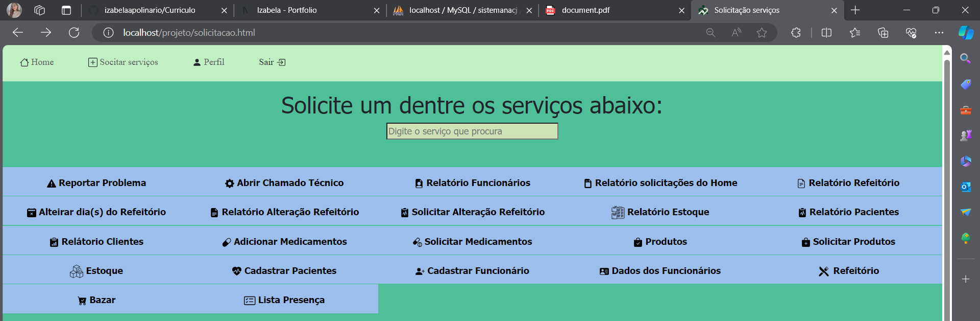980x321 pixels.
Task: Click the Home house icon in navbar
Action: (x=24, y=62)
